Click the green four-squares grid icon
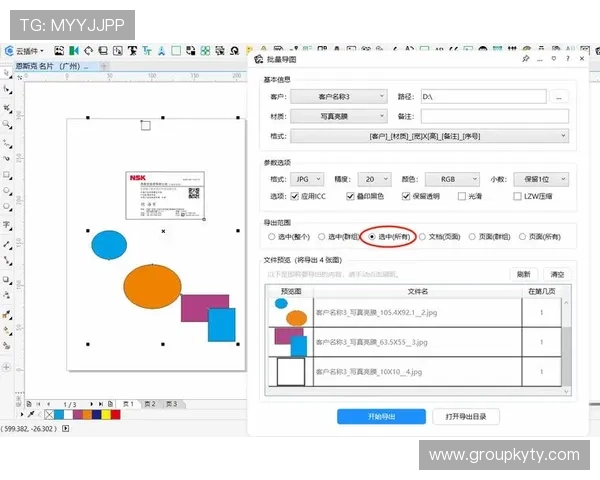The image size is (600, 480). (x=205, y=51)
